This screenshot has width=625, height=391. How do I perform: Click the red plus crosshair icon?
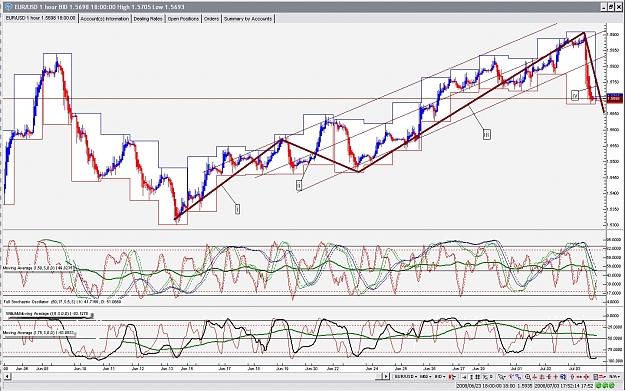click(556, 377)
